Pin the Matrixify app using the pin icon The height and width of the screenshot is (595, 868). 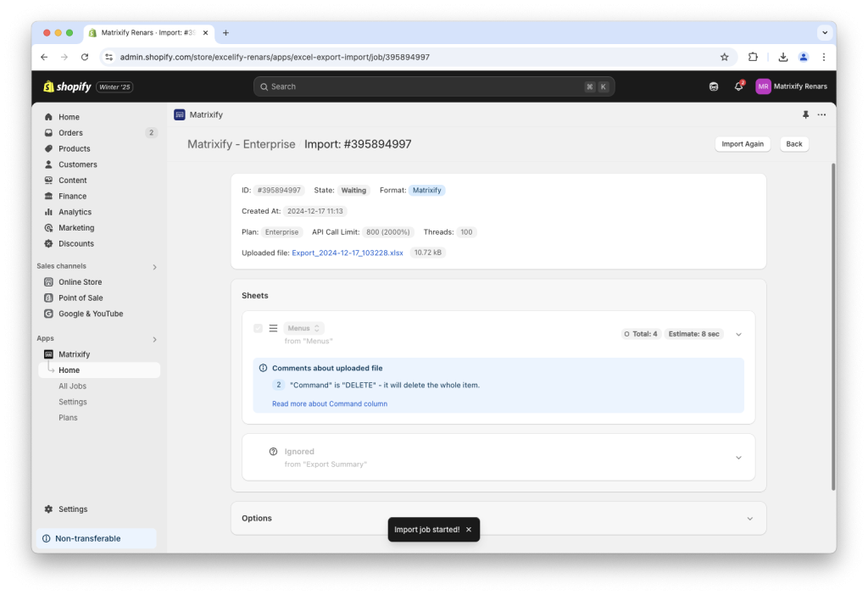pos(804,114)
